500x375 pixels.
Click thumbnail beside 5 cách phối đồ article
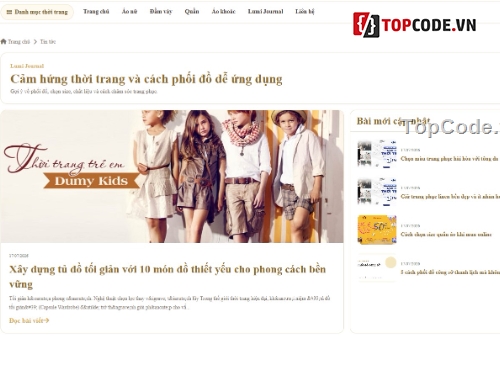(377, 268)
